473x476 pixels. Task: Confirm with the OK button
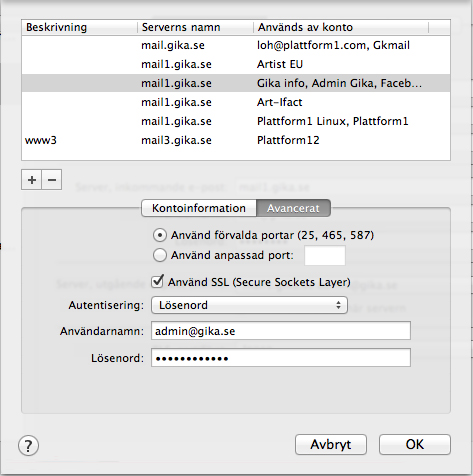tap(415, 444)
